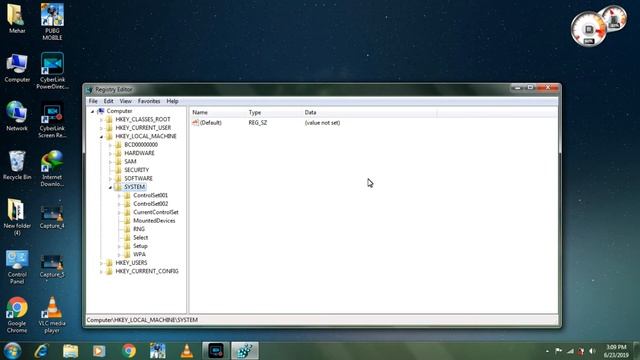Select the HARDWARE key

[139, 153]
